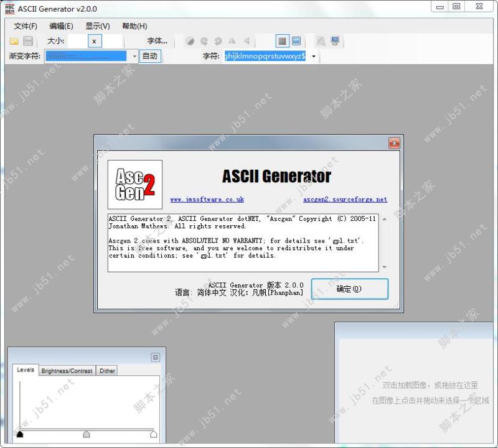Screen dimensions: 498x448
Task: Close the Levels panel
Action: 155,358
